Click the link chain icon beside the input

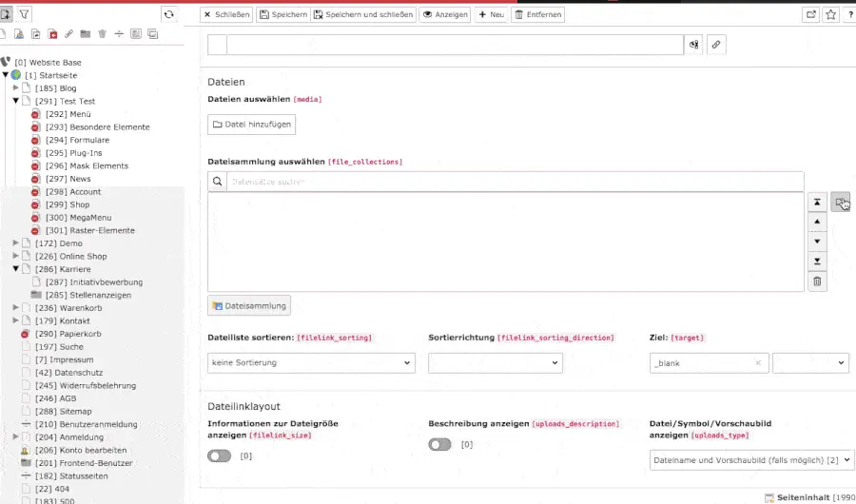(715, 45)
